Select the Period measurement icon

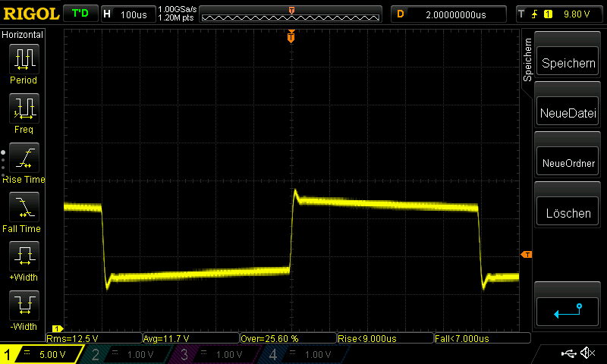23,58
